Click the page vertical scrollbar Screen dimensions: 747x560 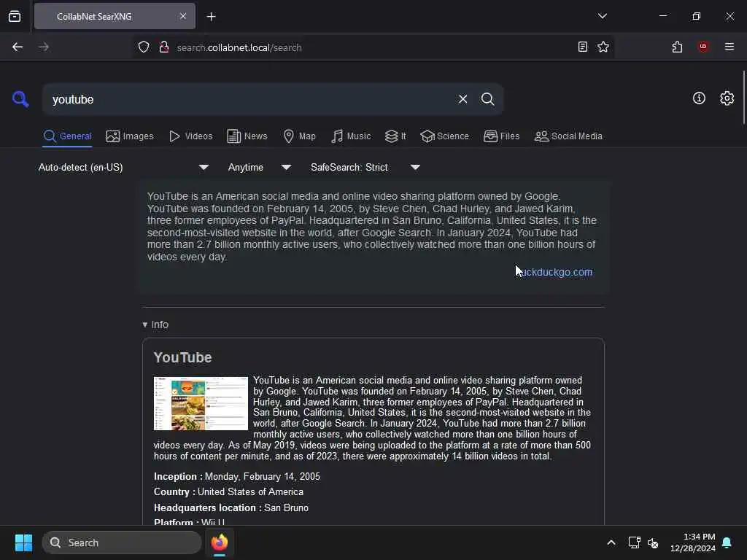[743, 98]
